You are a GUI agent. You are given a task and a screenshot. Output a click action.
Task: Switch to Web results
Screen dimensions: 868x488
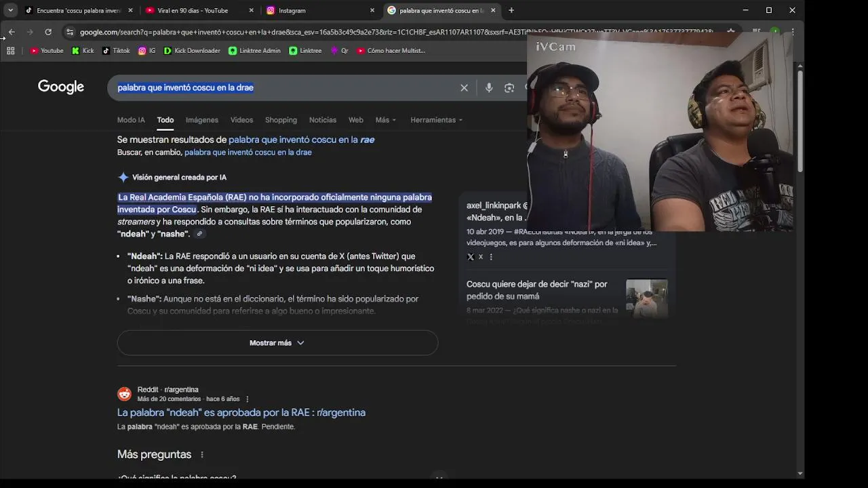[356, 120]
